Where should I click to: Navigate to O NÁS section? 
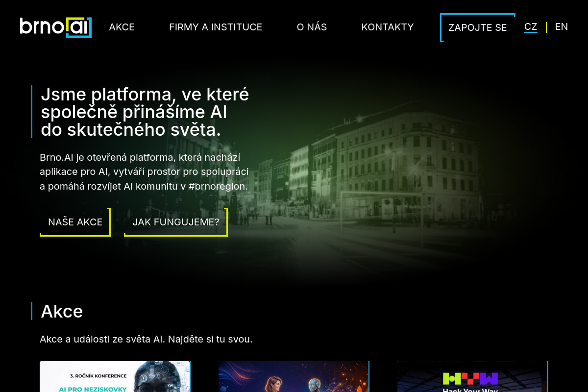pyautogui.click(x=312, y=27)
